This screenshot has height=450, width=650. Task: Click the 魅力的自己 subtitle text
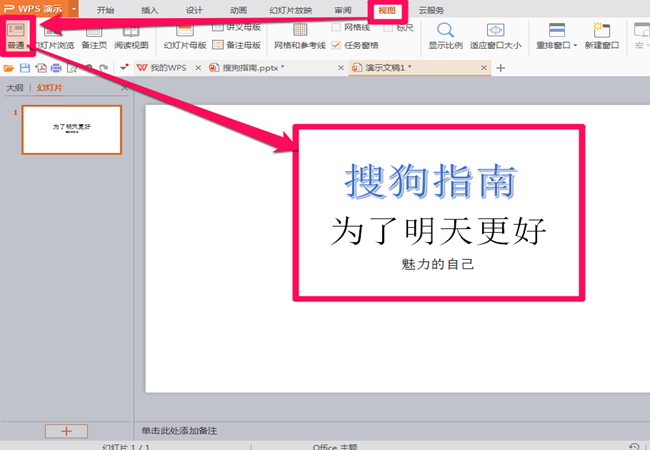coord(438,264)
